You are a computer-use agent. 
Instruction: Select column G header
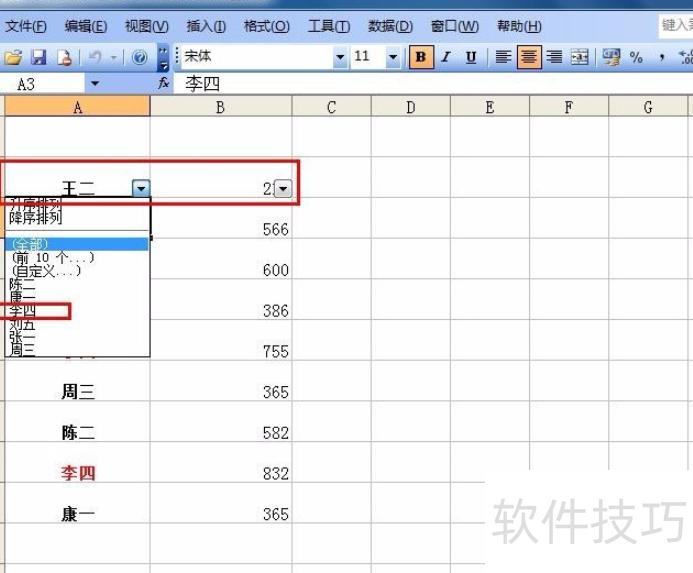[648, 107]
